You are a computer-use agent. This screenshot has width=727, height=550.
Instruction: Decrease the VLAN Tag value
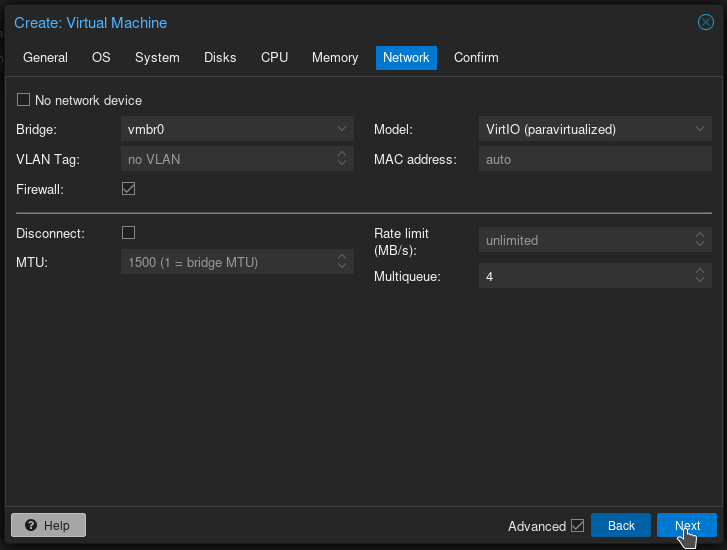(x=342, y=164)
